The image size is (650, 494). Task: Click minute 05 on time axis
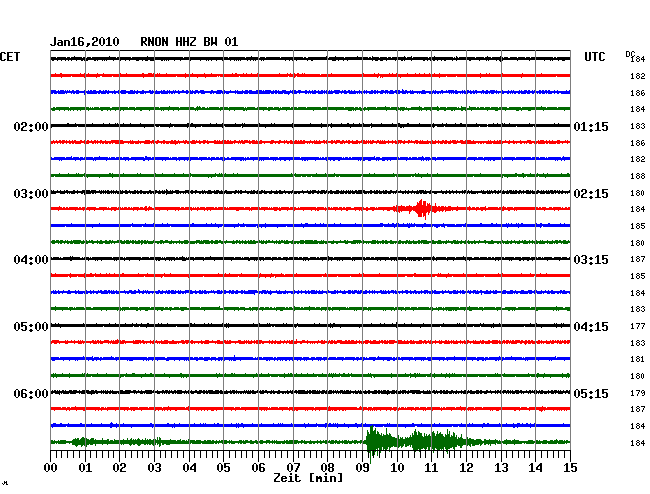(x=223, y=467)
